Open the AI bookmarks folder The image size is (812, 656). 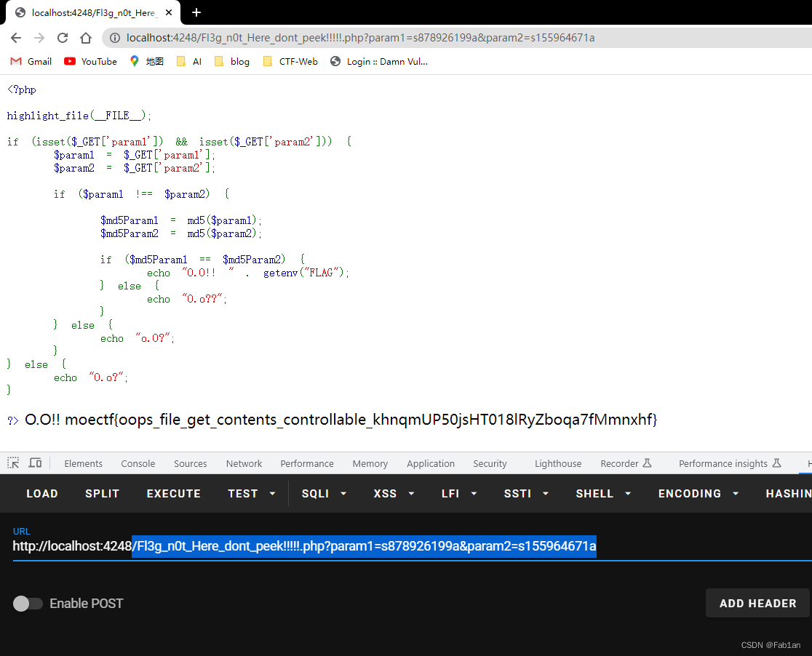pos(189,62)
